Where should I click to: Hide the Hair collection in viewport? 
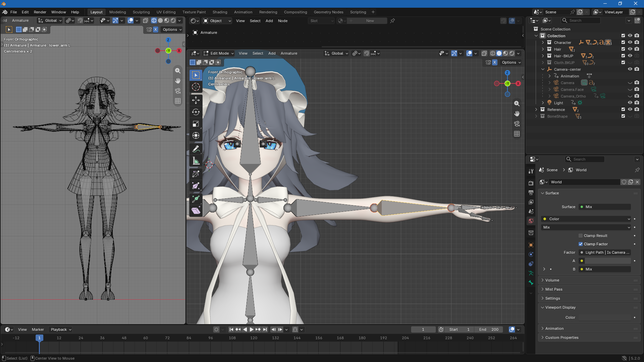(630, 49)
